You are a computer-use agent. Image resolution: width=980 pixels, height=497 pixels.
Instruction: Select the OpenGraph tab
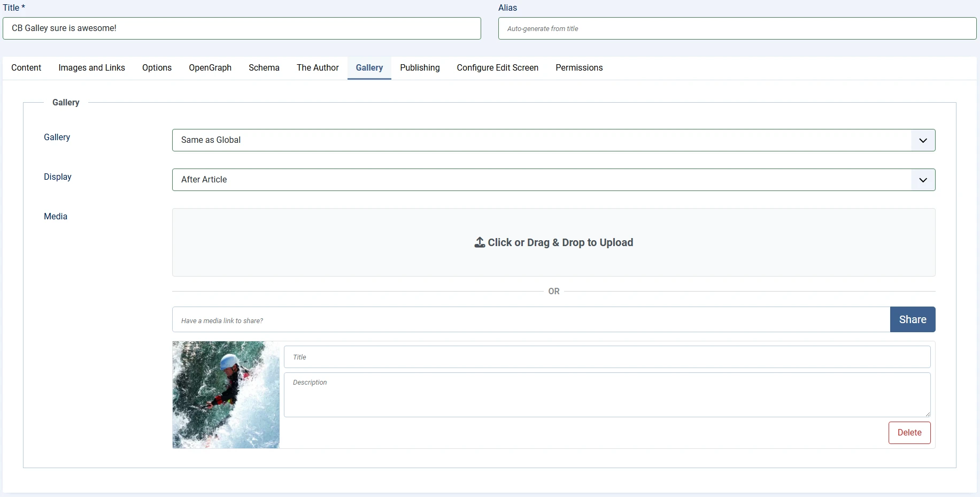(x=210, y=68)
